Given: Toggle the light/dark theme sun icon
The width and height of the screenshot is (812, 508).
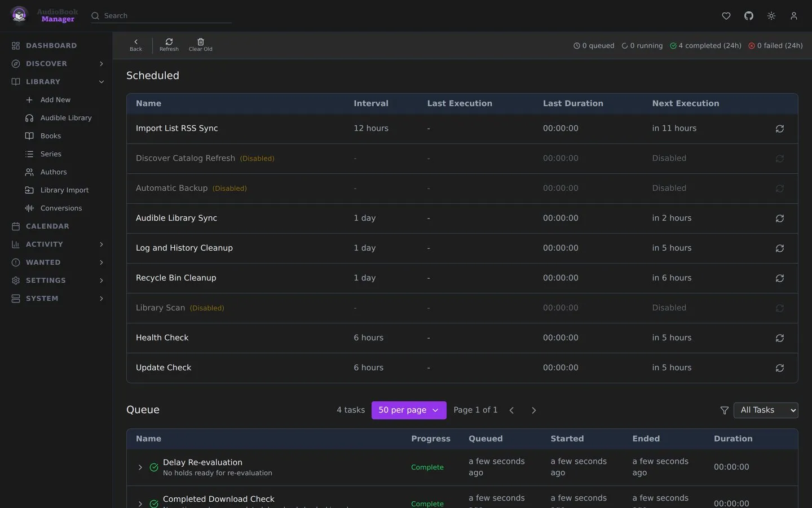Looking at the screenshot, I should tap(771, 16).
